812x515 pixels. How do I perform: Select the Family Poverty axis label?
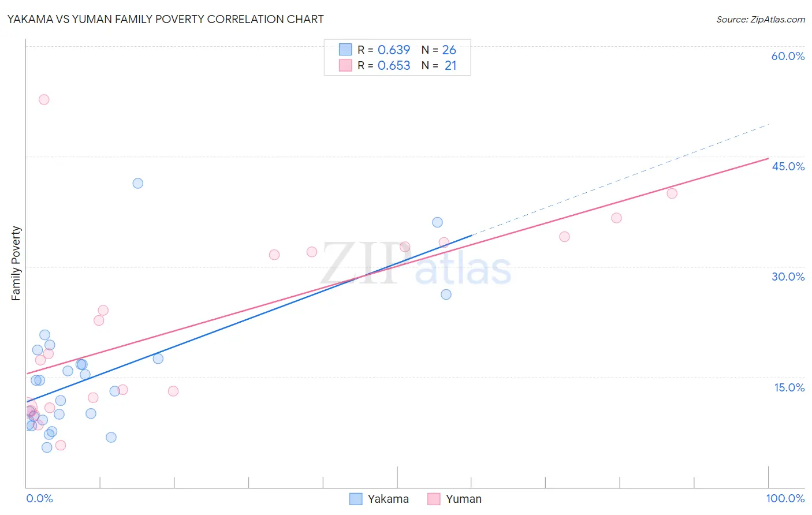[16, 263]
